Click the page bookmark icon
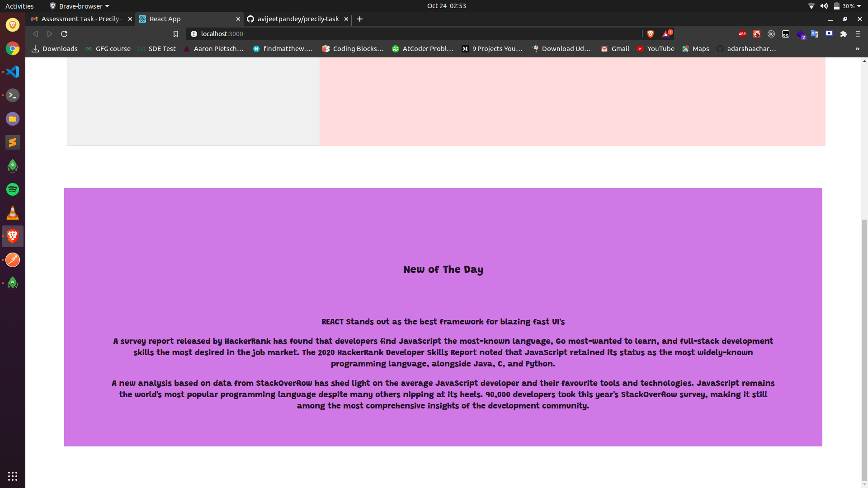Image resolution: width=868 pixels, height=488 pixels. pyautogui.click(x=176, y=34)
